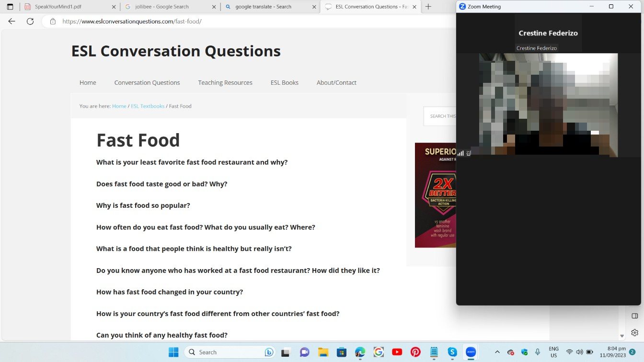Click the website search field
This screenshot has height=362, width=644.
click(x=440, y=116)
